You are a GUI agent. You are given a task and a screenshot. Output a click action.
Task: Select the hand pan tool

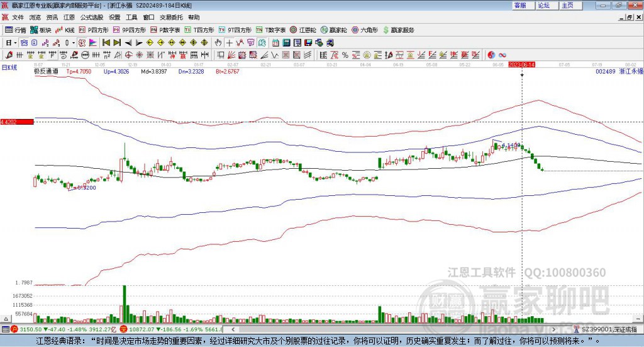218,43
